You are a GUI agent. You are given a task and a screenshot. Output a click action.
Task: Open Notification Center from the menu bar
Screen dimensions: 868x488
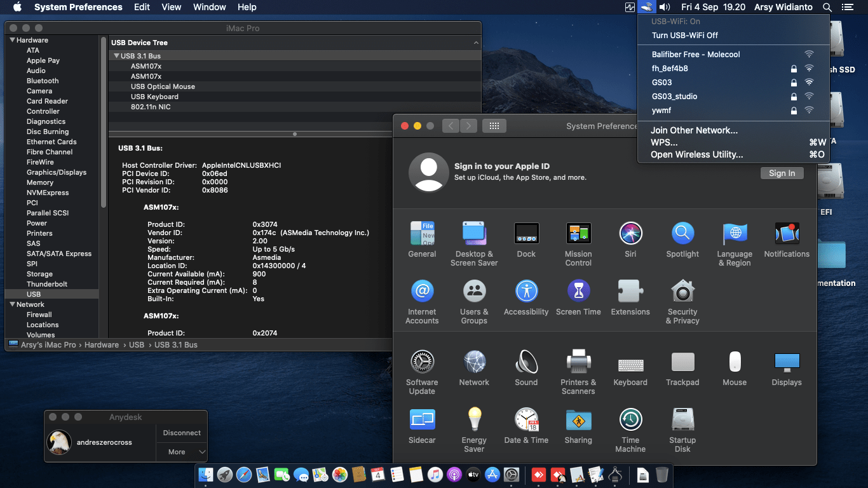(x=847, y=7)
